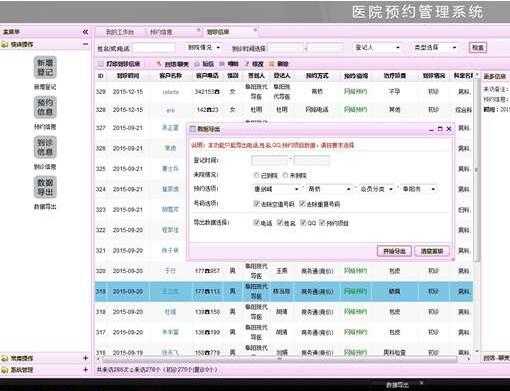Click the 检索 search button
Viewport: 510px width, 391px height.
click(477, 48)
